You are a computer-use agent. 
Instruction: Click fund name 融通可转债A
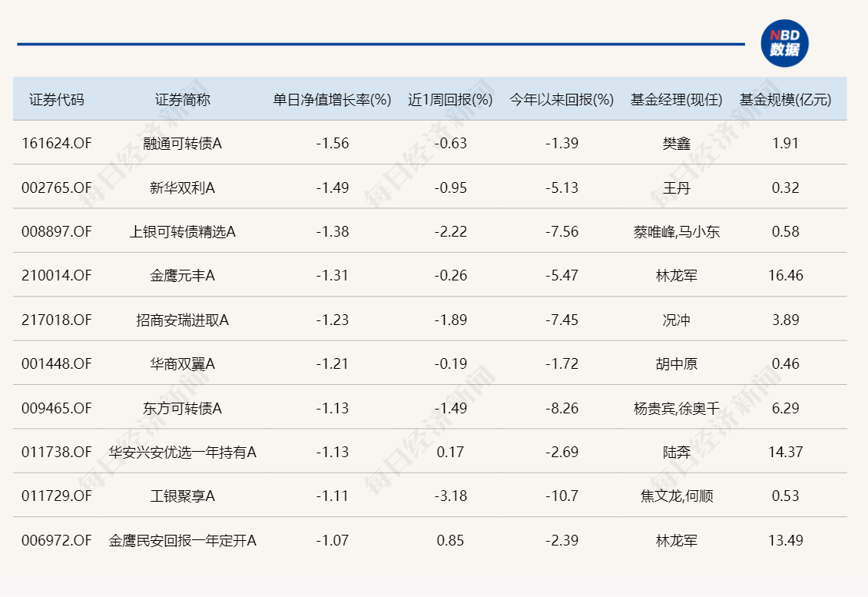coord(182,144)
